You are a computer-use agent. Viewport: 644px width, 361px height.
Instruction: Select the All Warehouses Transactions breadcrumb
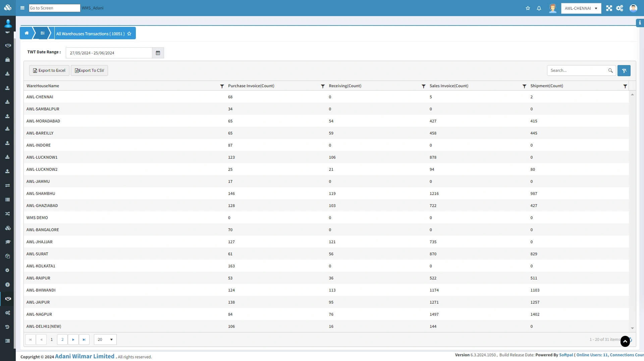tap(90, 34)
